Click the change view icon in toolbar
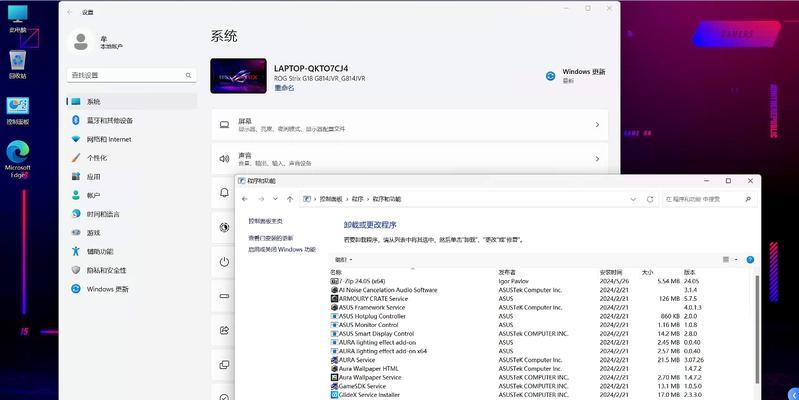 click(726, 260)
